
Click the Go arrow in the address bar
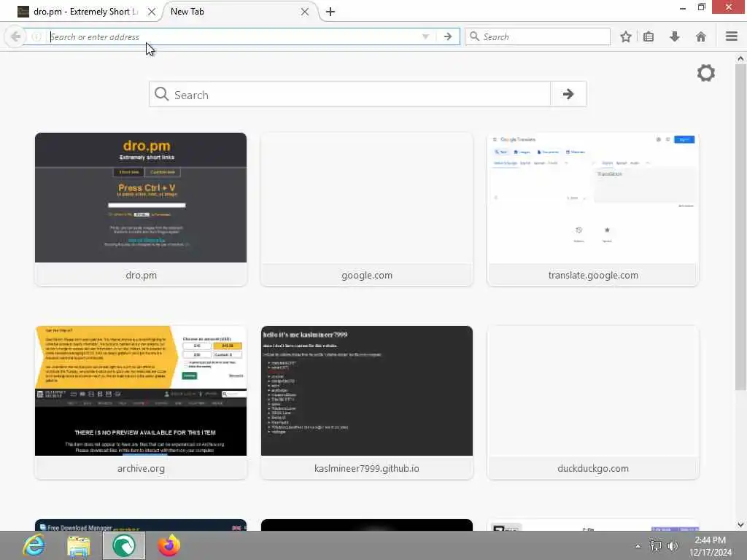pos(448,36)
